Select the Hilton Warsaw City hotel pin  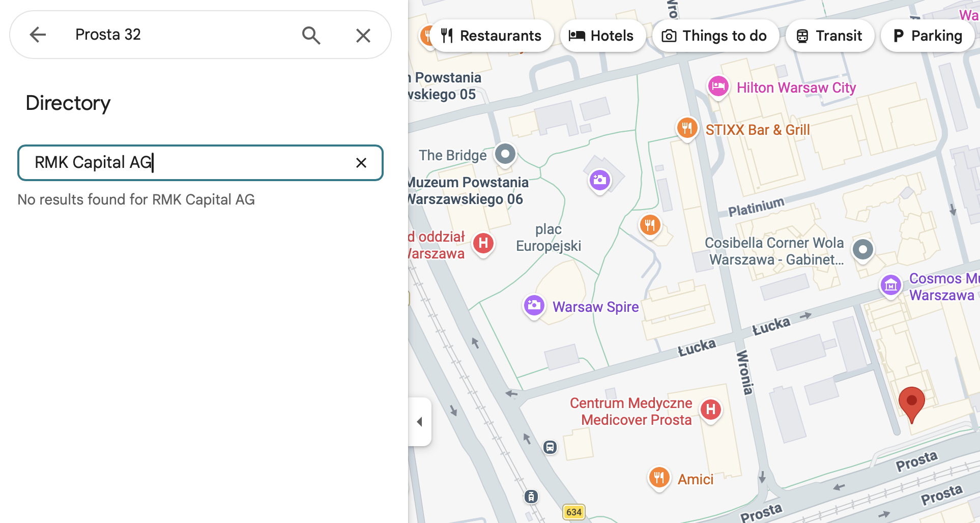pyautogui.click(x=718, y=86)
